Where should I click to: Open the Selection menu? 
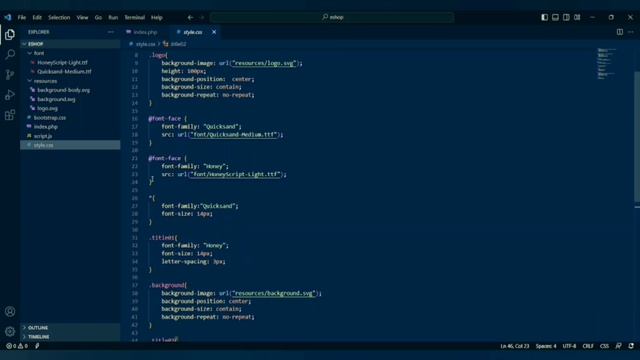[x=59, y=17]
